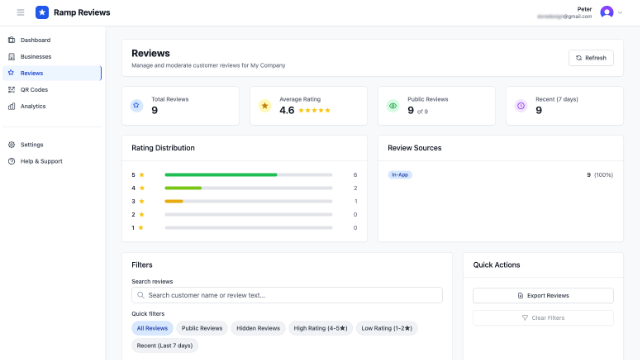Open Help & Support
This screenshot has height=360, width=640.
click(52, 161)
